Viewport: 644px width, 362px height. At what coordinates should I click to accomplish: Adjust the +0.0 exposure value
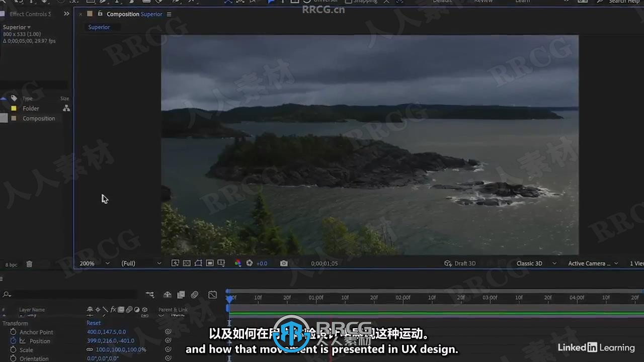[x=262, y=263]
